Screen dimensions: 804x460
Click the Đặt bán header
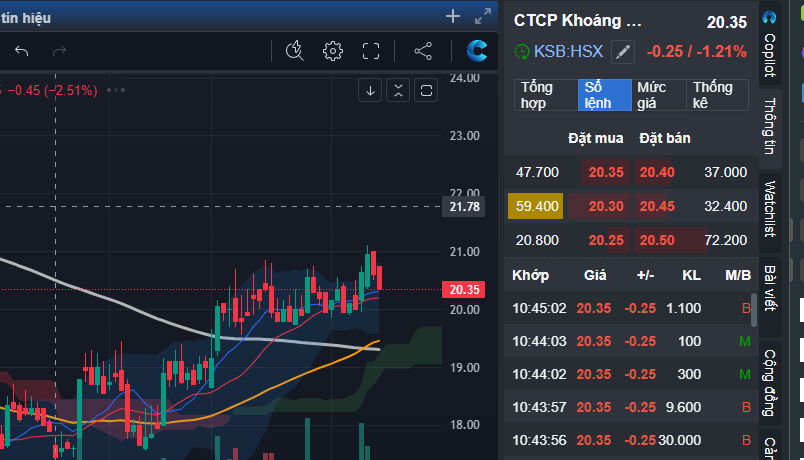[x=665, y=138]
